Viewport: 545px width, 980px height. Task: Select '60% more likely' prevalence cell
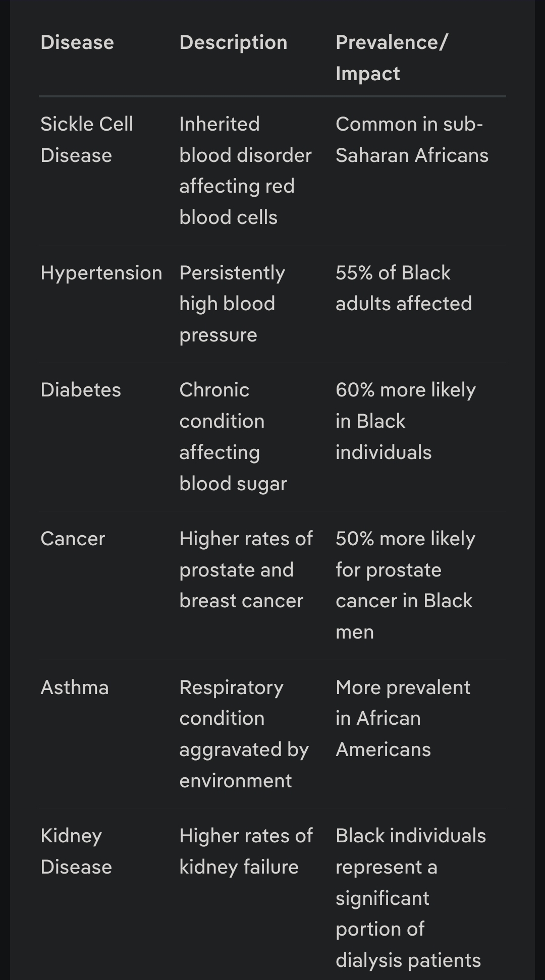pos(406,421)
